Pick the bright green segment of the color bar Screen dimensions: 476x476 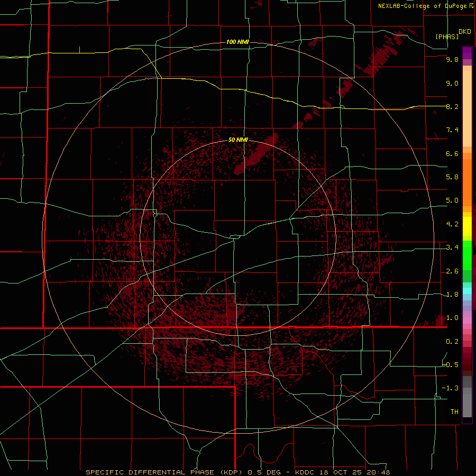[467, 255]
